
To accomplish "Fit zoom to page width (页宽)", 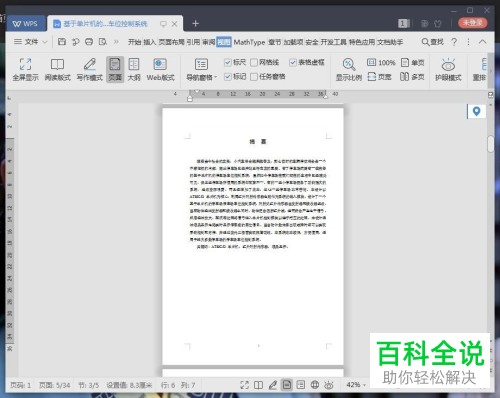I will (379, 77).
